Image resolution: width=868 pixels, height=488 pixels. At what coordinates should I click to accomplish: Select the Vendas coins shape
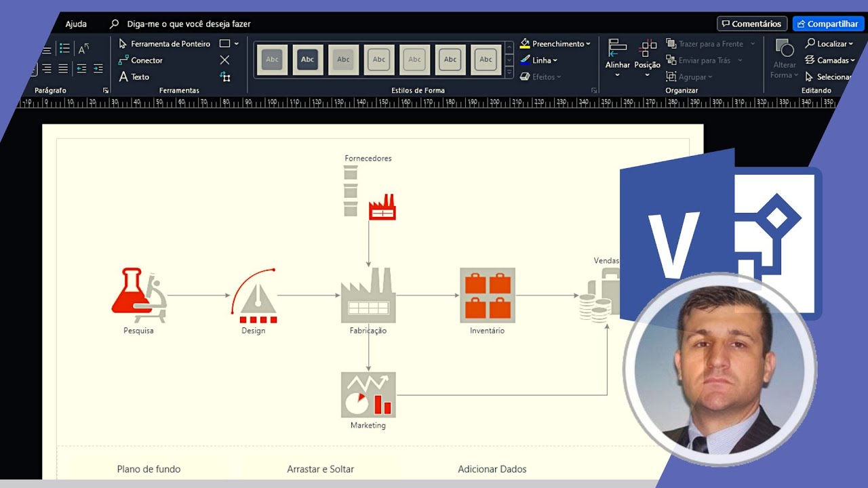coord(599,295)
